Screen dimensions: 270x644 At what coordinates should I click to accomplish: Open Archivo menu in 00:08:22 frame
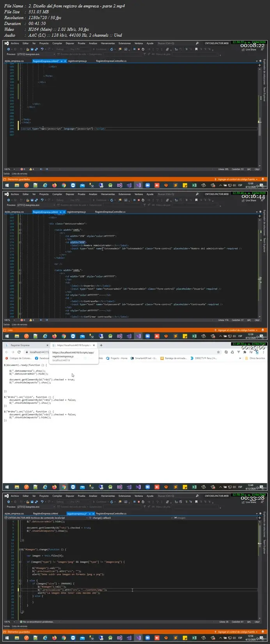(15, 43)
